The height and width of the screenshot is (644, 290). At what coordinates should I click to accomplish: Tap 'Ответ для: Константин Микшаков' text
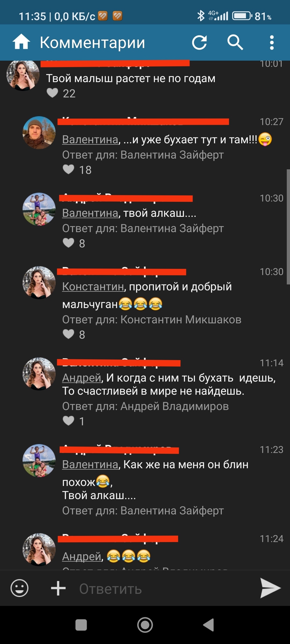(152, 320)
